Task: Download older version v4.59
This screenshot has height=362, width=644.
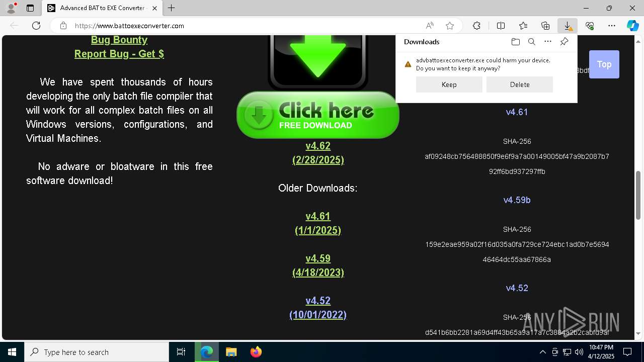Action: (318, 258)
